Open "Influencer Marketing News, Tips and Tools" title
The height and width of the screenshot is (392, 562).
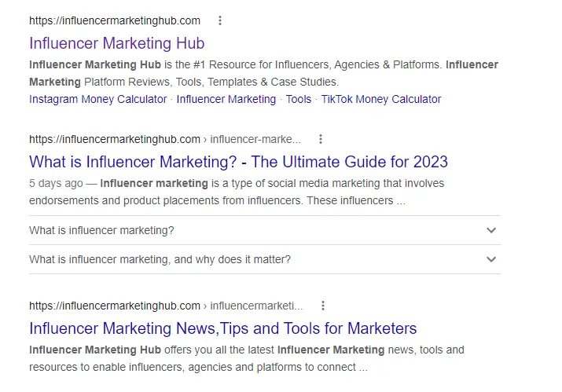pyautogui.click(x=222, y=328)
